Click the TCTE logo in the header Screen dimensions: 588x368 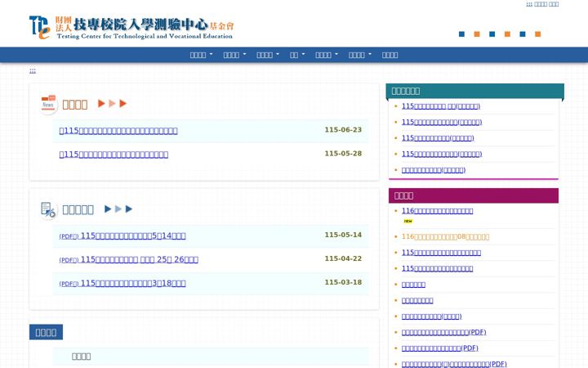(131, 28)
